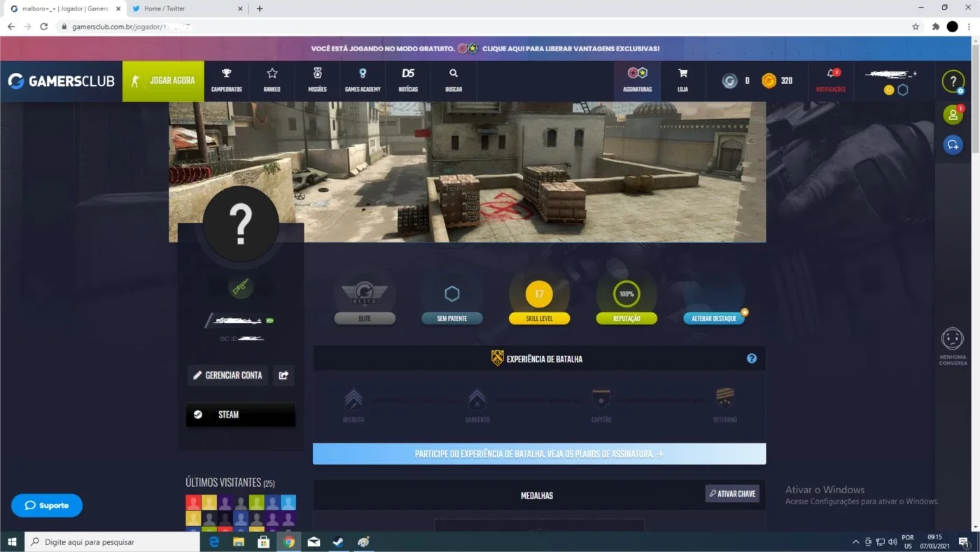Click the Ativar Chave button
Viewport: 980px width, 552px height.
732,494
